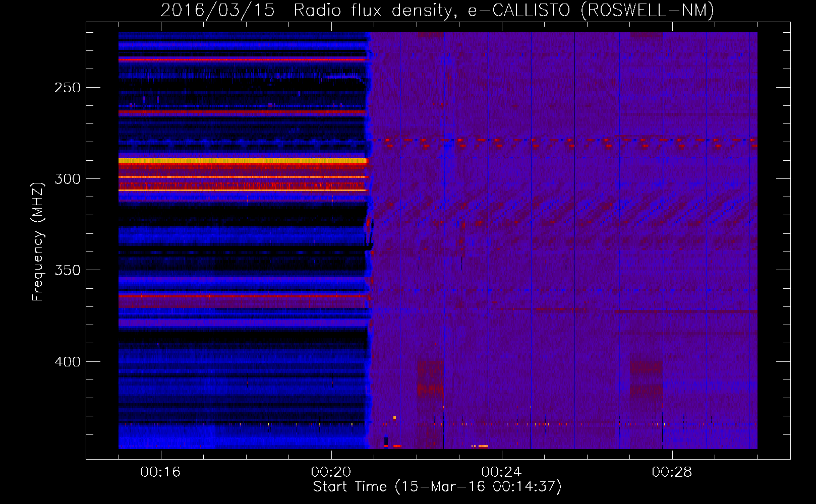The image size is (816, 504).
Task: Click the 00:16 time axis label
Action: (160, 472)
